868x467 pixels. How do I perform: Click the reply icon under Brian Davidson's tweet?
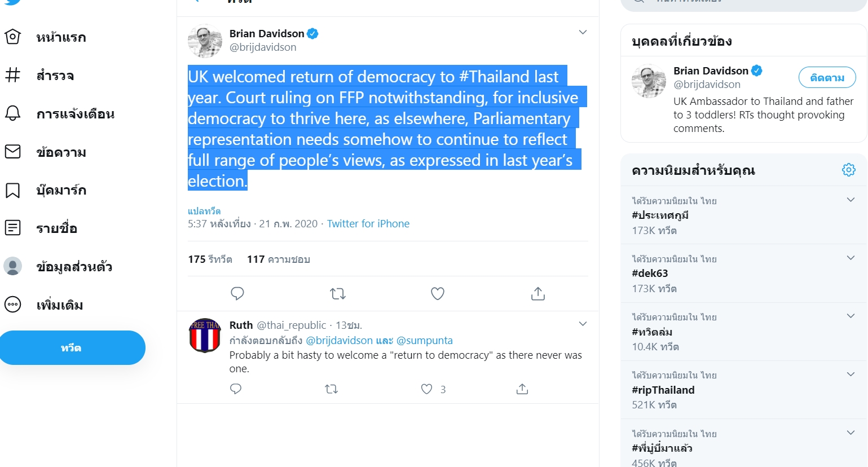click(x=237, y=293)
